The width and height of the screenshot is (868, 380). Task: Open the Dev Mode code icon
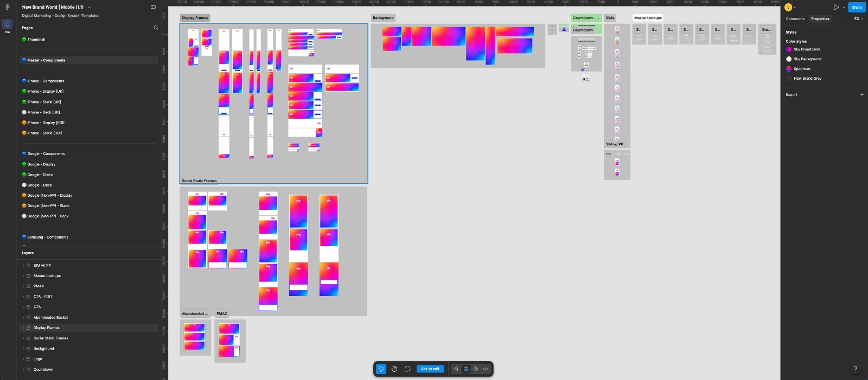click(x=486, y=369)
